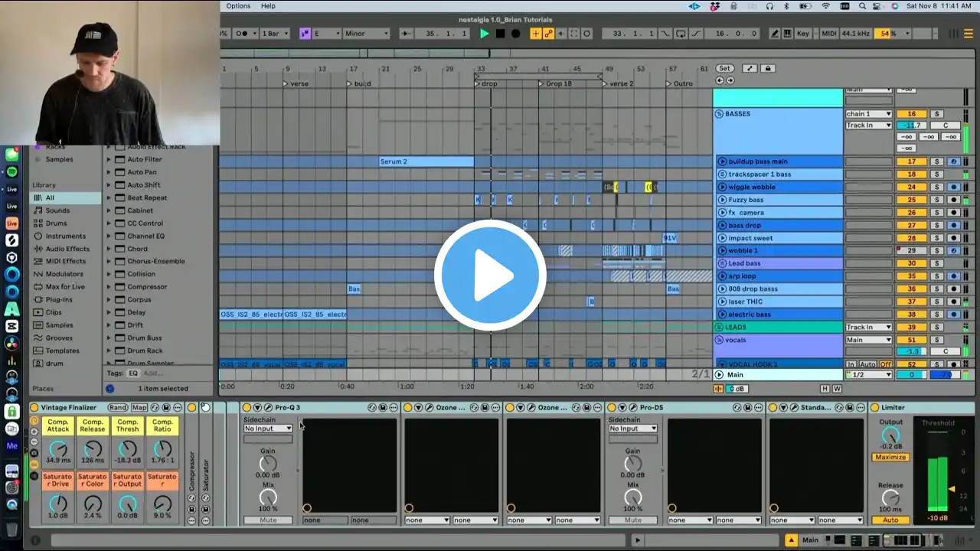Open the Minor scale dropdown
This screenshot has width=980, height=551.
click(366, 34)
